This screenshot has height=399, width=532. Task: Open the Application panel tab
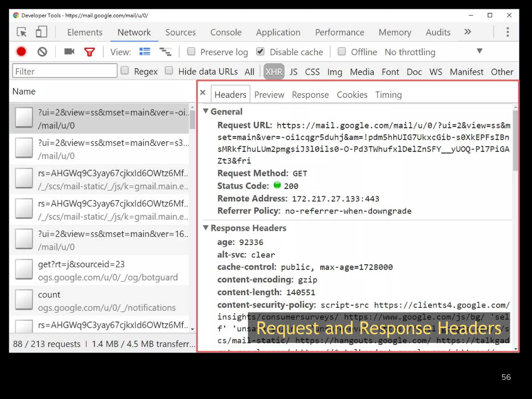278,32
